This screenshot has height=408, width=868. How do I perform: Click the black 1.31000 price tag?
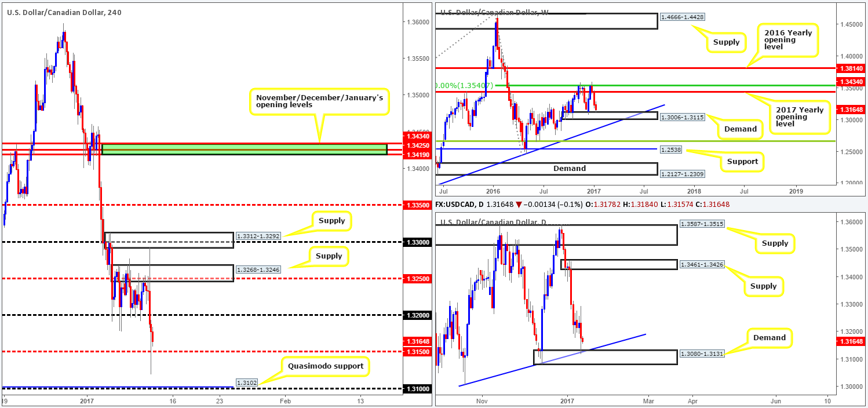(417, 389)
